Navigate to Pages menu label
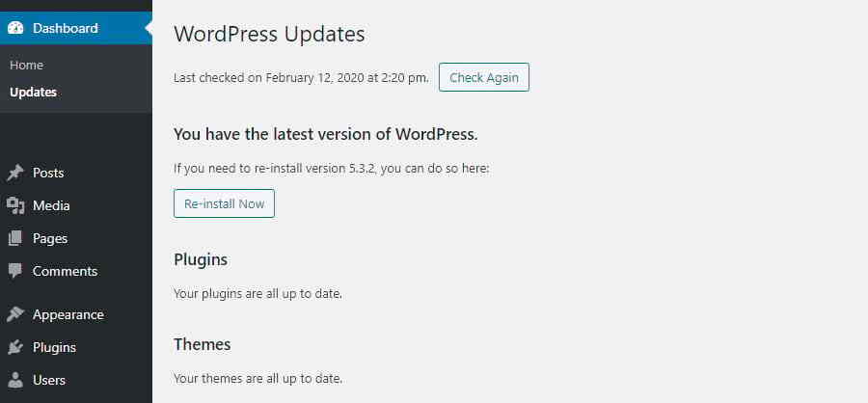This screenshot has width=868, height=403. [50, 238]
